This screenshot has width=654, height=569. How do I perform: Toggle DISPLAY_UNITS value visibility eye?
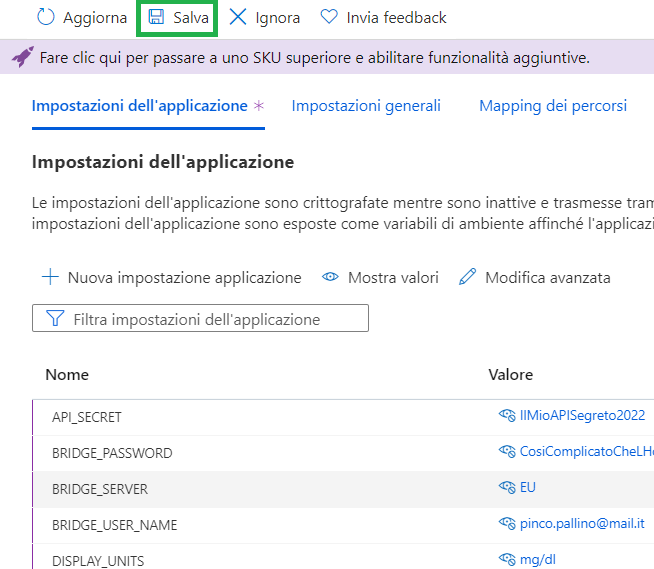pyautogui.click(x=507, y=559)
